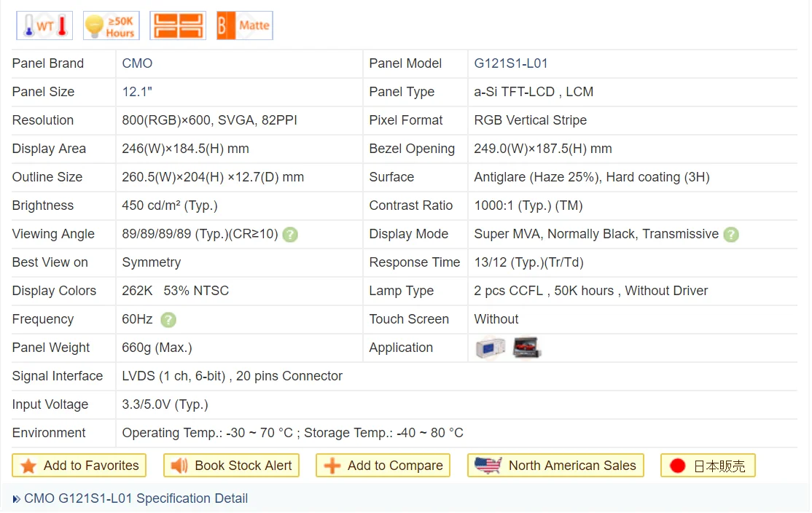The height and width of the screenshot is (513, 812).
Task: Select the LVDS 20 pins Connector interface text
Action: 232,376
